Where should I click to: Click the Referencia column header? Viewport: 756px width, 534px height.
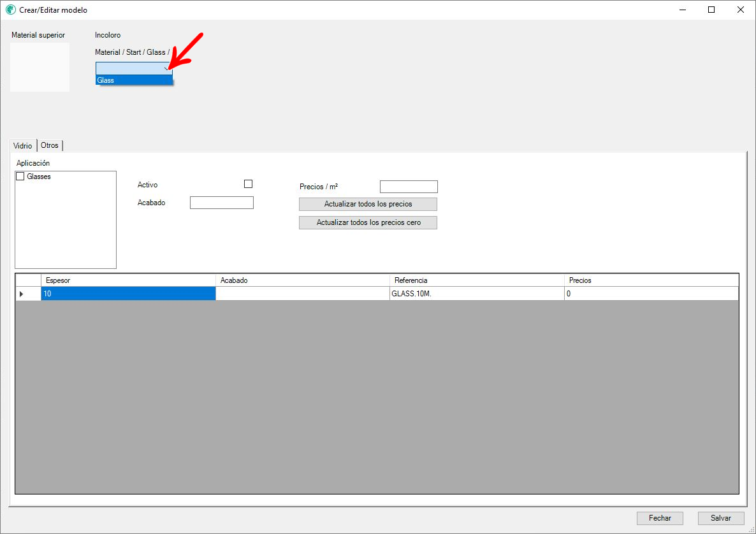pyautogui.click(x=477, y=280)
